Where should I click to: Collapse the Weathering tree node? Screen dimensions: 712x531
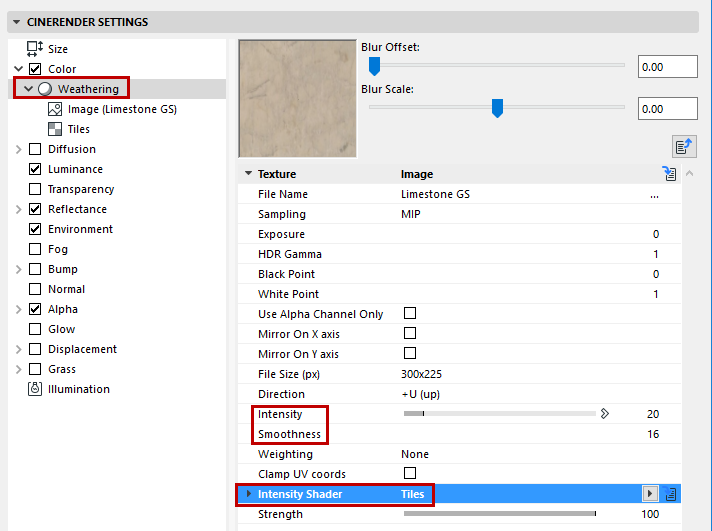coord(28,89)
